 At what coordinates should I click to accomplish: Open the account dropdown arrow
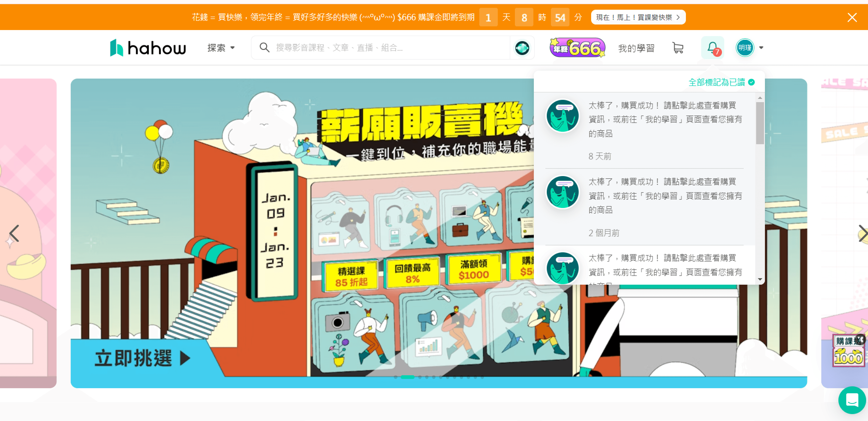(x=761, y=48)
